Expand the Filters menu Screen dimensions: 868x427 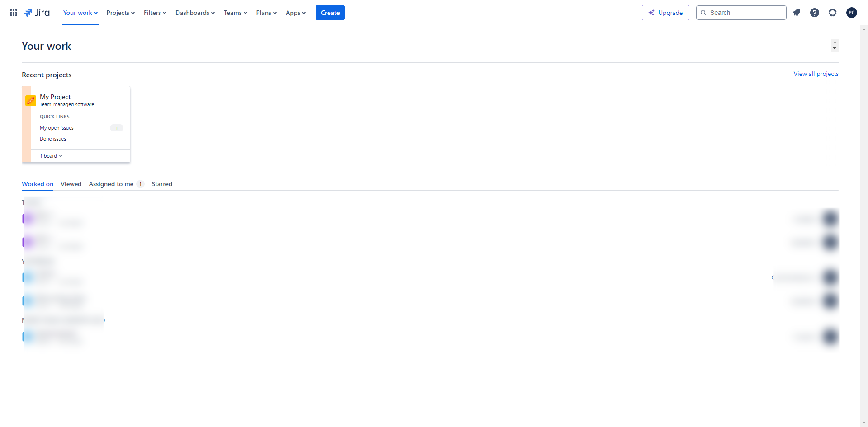pyautogui.click(x=155, y=13)
